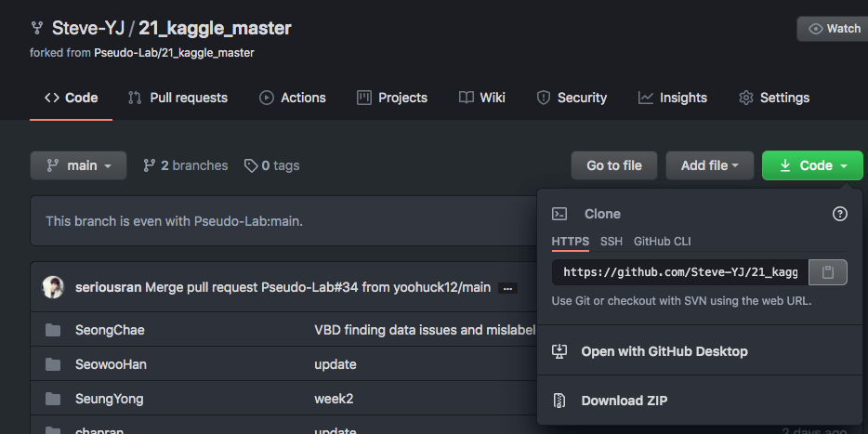Viewport: 868px width, 434px height.
Task: Select the GitHub CLI clone option
Action: pos(662,242)
